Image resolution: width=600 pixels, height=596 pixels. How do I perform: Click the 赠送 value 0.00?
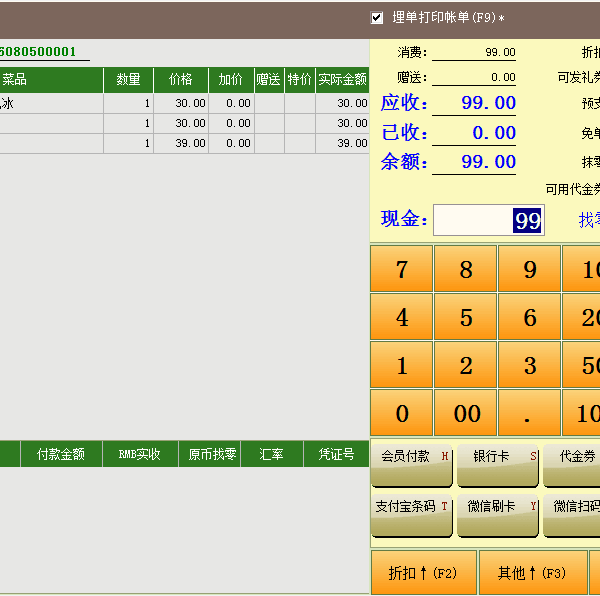(503, 77)
